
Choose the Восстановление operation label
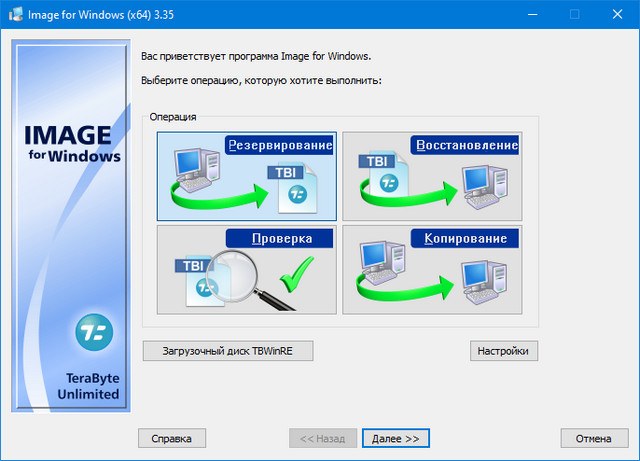tap(465, 145)
